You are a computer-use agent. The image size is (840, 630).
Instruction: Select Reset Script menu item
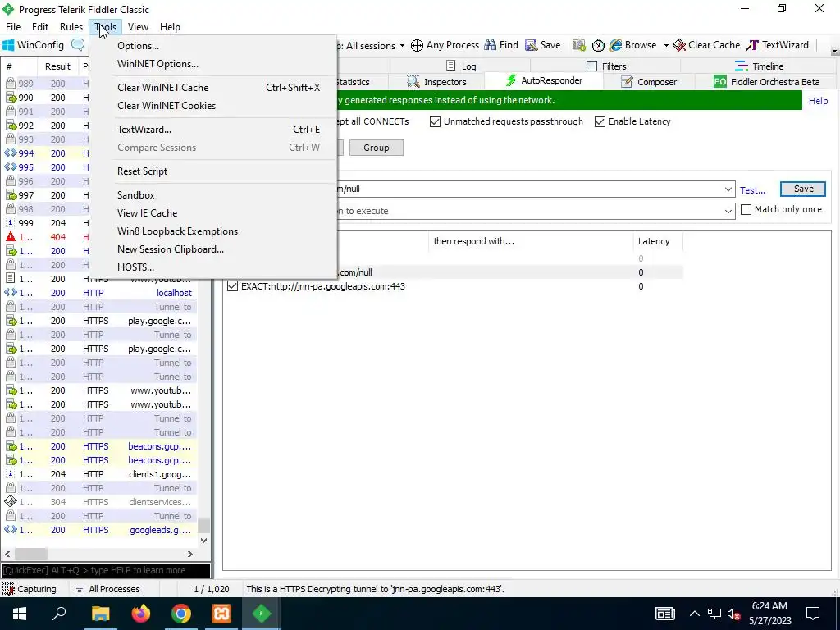point(142,171)
